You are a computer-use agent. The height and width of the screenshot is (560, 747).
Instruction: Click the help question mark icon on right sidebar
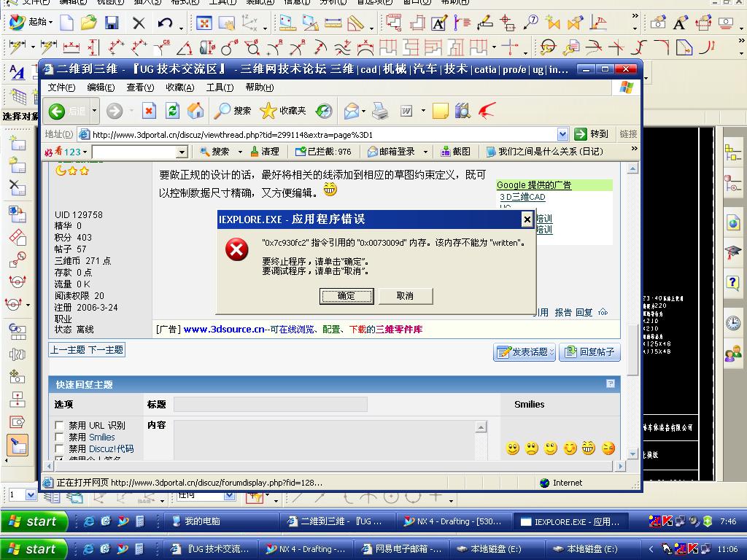732,282
